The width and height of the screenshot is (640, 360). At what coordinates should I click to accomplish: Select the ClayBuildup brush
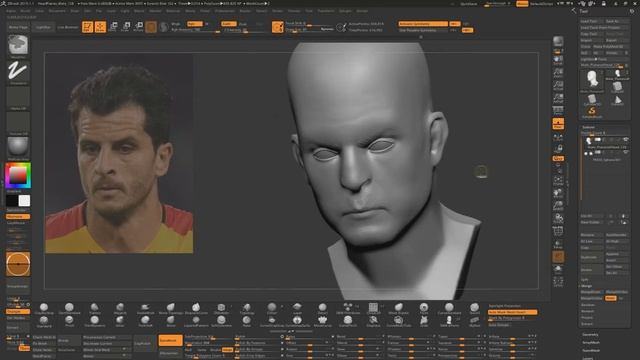(x=44, y=309)
